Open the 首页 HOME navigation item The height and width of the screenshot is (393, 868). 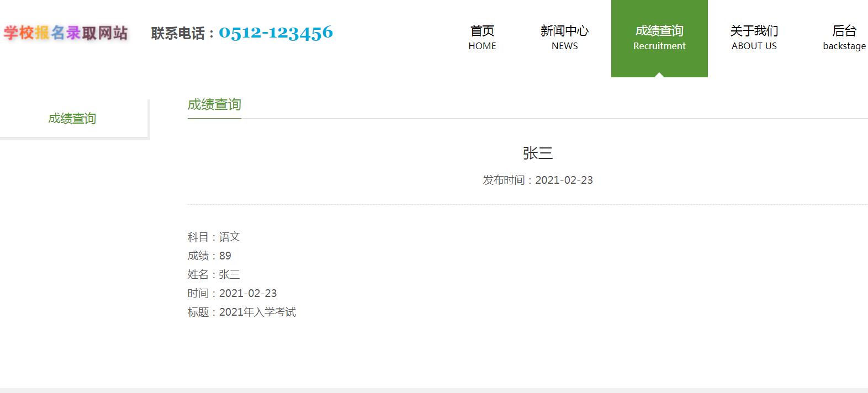click(482, 38)
